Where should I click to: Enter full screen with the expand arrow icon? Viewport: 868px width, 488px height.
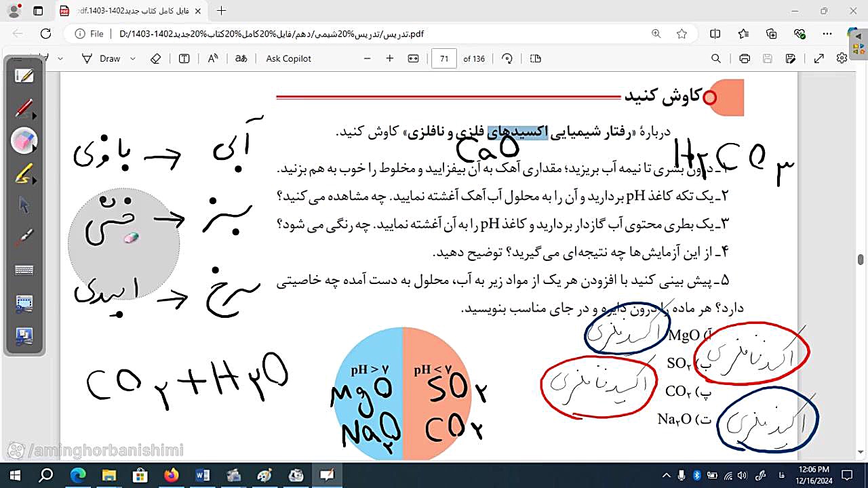pyautogui.click(x=819, y=59)
